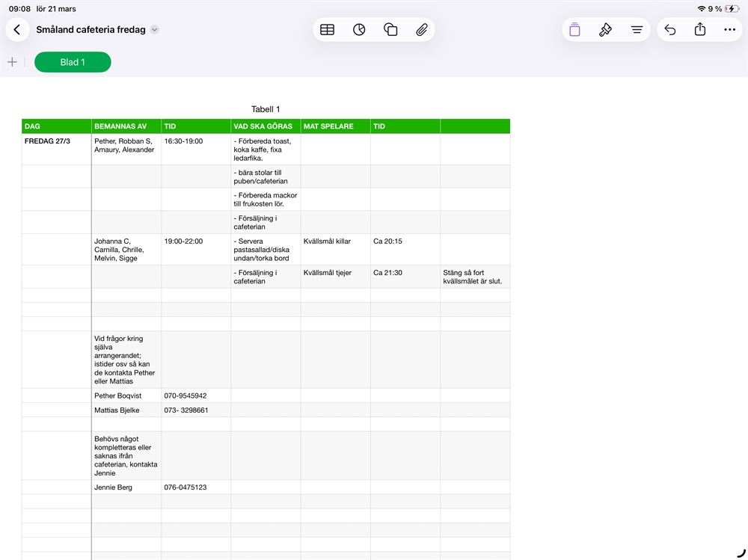Image resolution: width=748 pixels, height=560 pixels.
Task: Undo the last action
Action: click(x=670, y=30)
